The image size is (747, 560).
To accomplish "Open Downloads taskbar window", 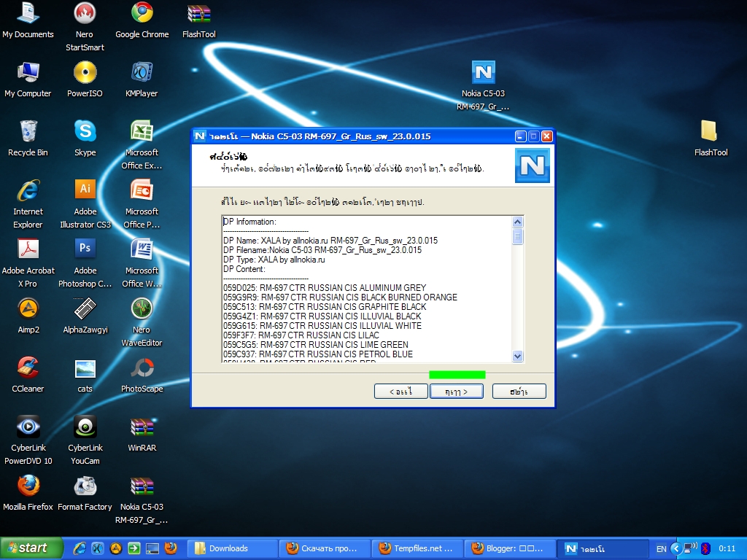I will (x=233, y=548).
